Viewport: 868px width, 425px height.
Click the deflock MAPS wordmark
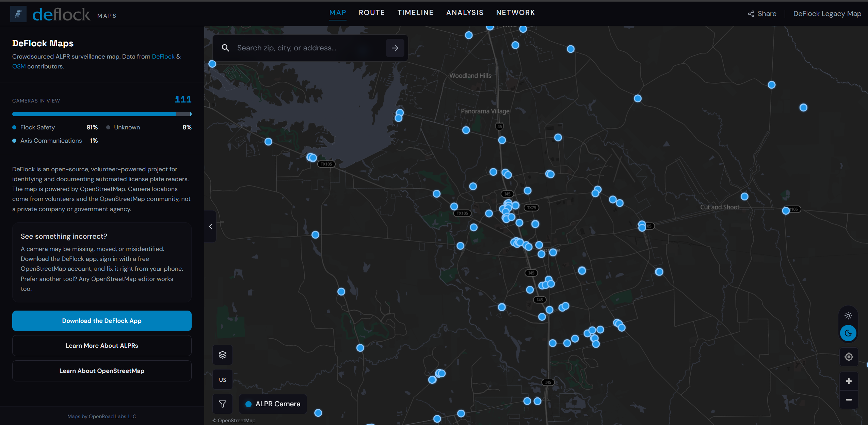tap(74, 15)
